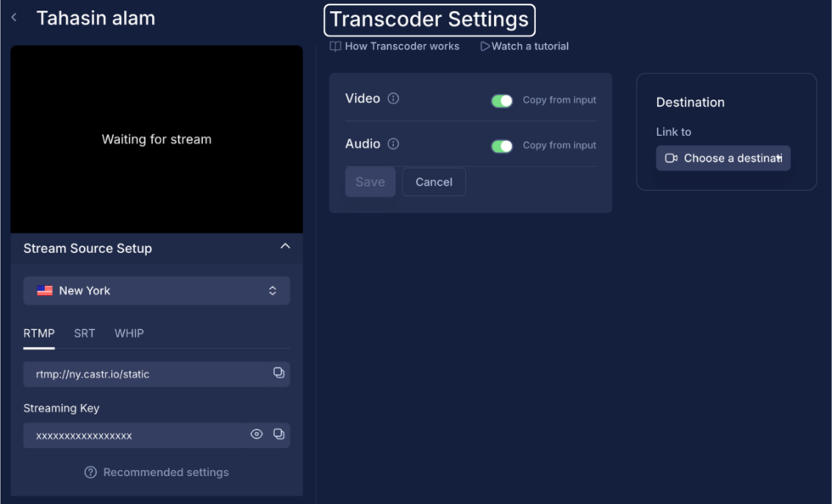Click the Video info icon
The image size is (832, 504).
pyautogui.click(x=393, y=98)
